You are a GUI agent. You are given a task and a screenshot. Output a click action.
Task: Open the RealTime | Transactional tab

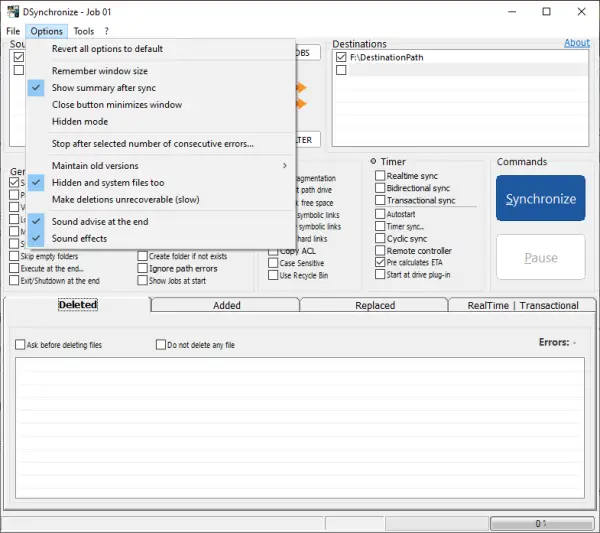(x=522, y=305)
